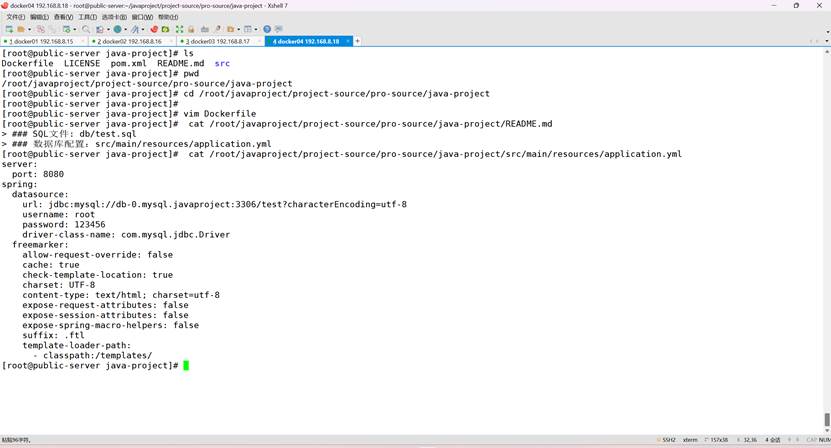Click the 'port: 8080' line in terminal
The height and width of the screenshot is (448, 831).
38,174
